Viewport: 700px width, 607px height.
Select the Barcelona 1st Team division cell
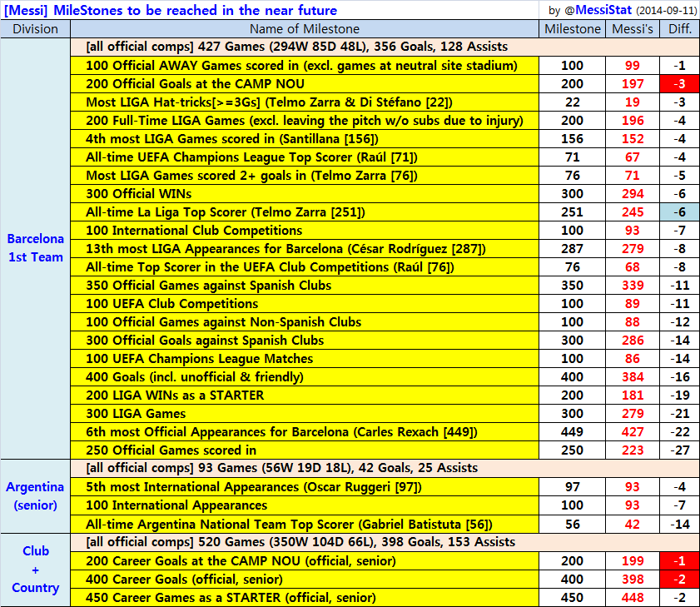pyautogui.click(x=35, y=248)
